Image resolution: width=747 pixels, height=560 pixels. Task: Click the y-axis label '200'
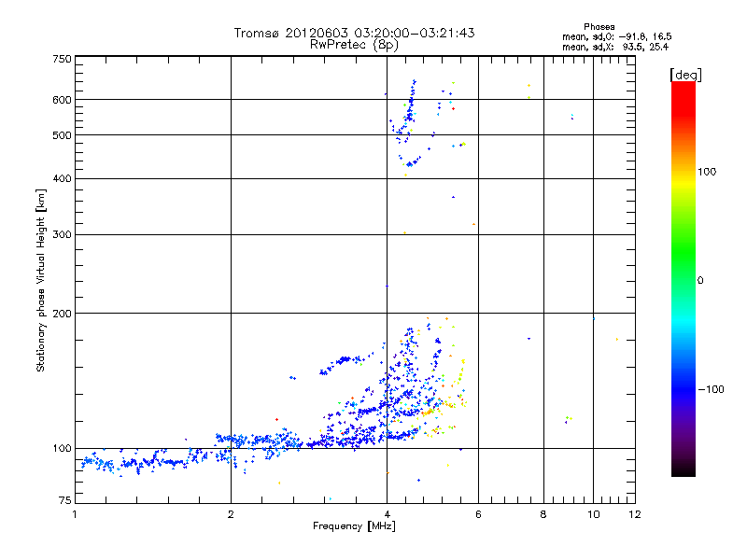62,314
